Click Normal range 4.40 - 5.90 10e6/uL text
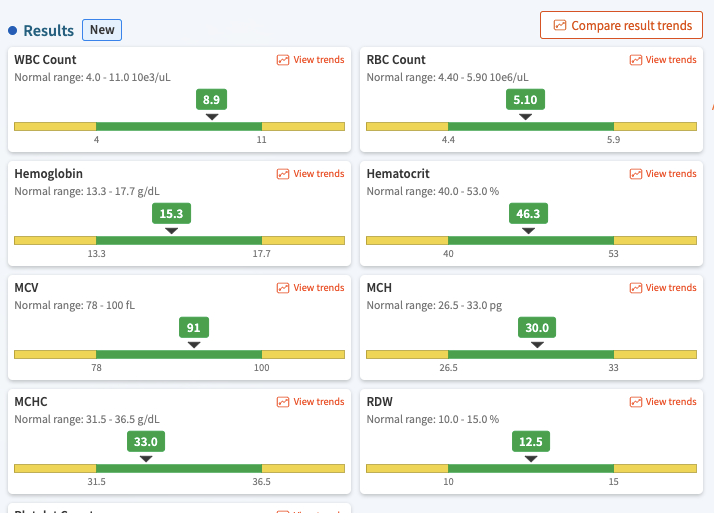714x513 pixels. [448, 78]
